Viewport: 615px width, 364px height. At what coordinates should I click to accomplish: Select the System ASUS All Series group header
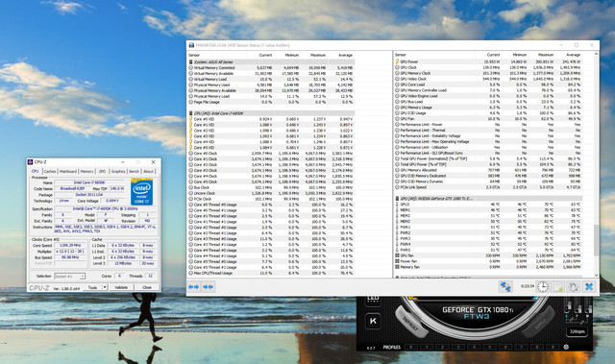(x=271, y=61)
